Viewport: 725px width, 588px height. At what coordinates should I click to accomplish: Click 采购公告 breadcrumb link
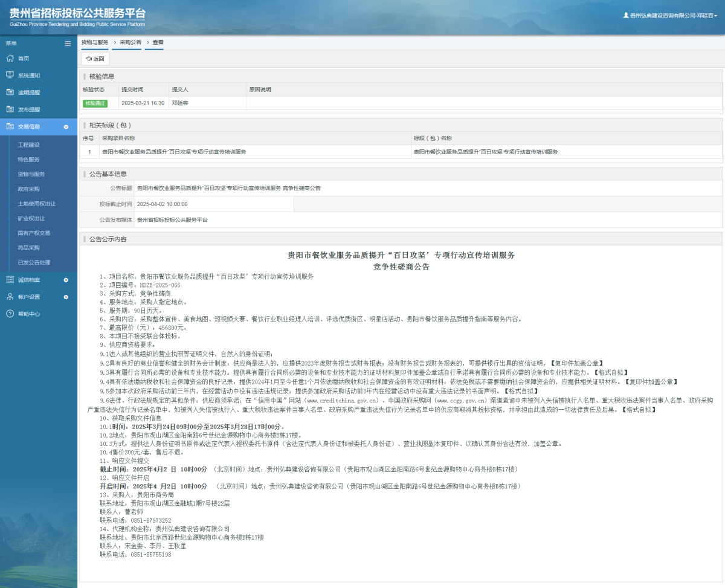tap(130, 43)
